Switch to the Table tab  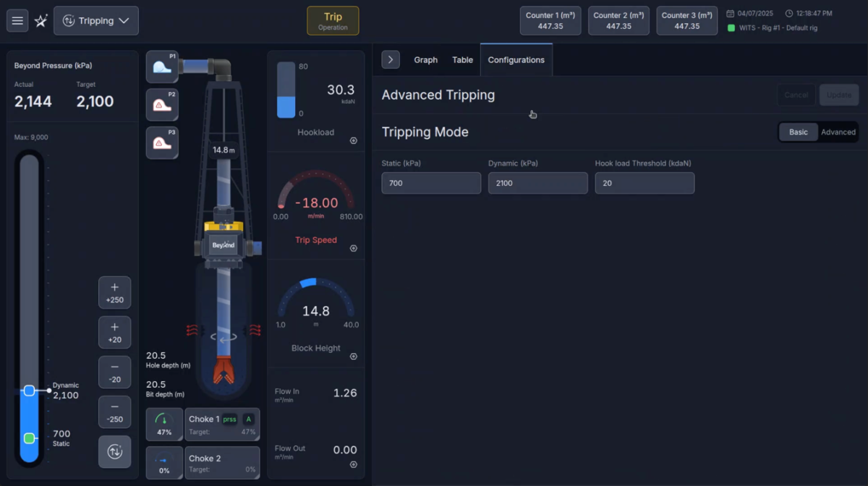pyautogui.click(x=462, y=60)
